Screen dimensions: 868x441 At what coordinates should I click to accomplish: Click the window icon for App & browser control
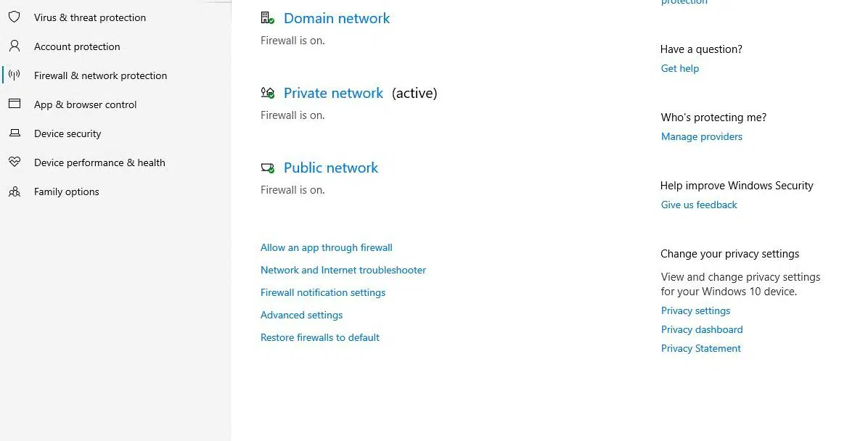point(15,104)
